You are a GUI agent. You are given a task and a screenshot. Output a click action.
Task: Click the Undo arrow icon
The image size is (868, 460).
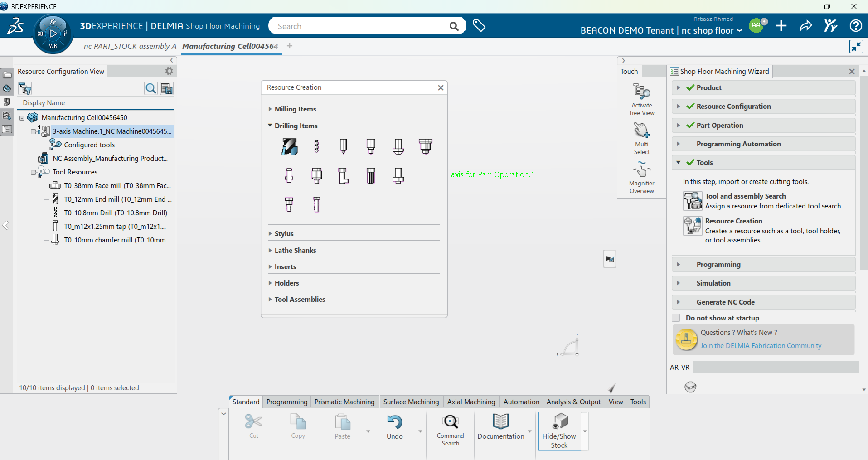tap(394, 421)
